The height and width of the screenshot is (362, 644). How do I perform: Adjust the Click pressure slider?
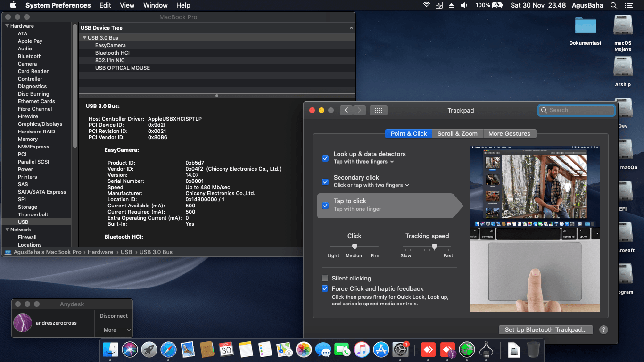point(355,246)
